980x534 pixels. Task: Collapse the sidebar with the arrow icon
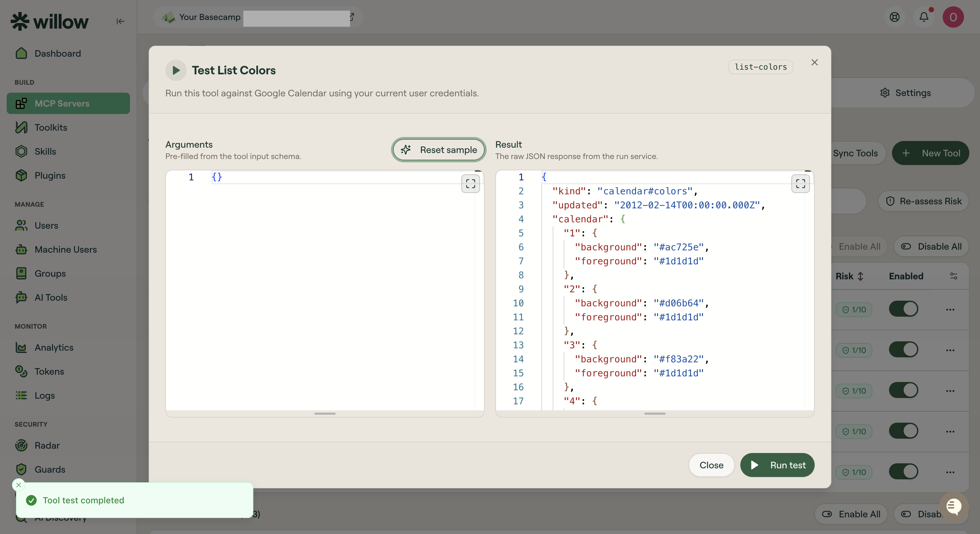120,21
